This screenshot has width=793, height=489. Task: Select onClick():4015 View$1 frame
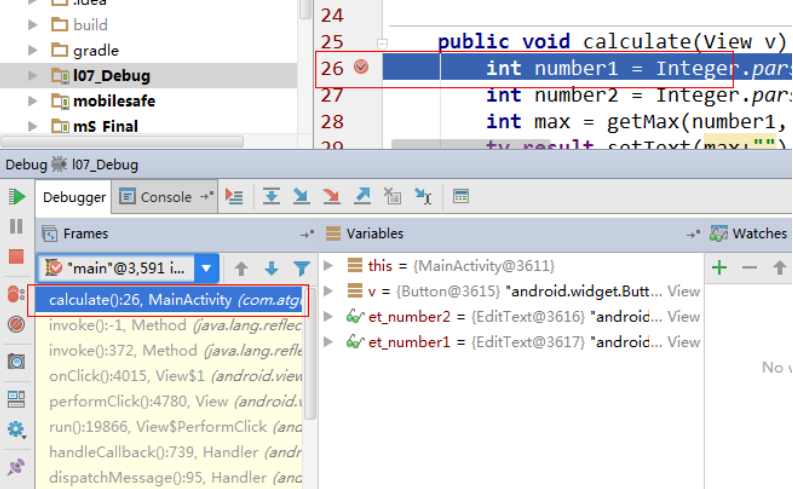click(169, 376)
